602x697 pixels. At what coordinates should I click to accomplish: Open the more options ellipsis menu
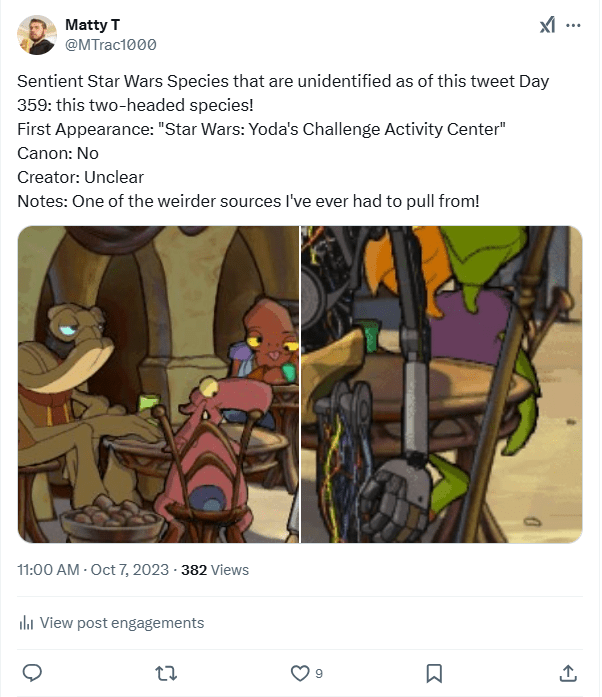pos(573,25)
